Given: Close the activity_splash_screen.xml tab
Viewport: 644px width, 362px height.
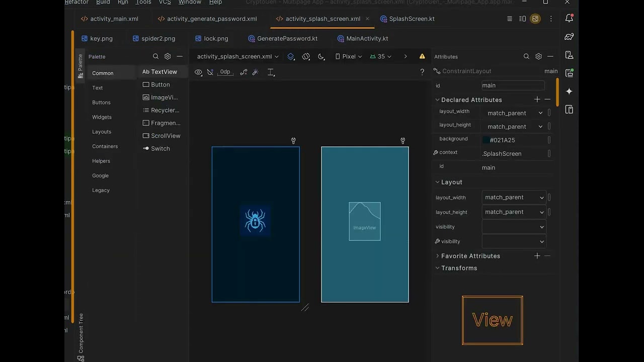Looking at the screenshot, I should [367, 19].
